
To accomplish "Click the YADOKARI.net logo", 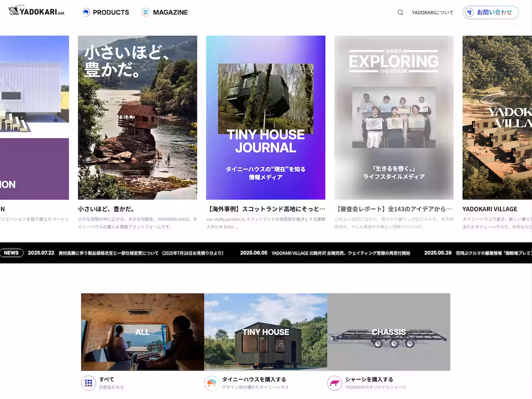I will point(36,12).
